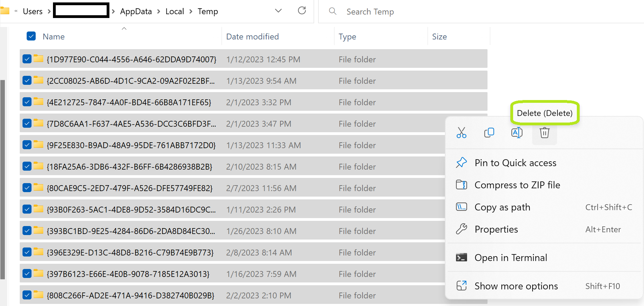Click folder icon of {397B6123-E66E-4E0B-9078-7185E12A3013}
The height and width of the screenshot is (306, 644).
(x=38, y=273)
